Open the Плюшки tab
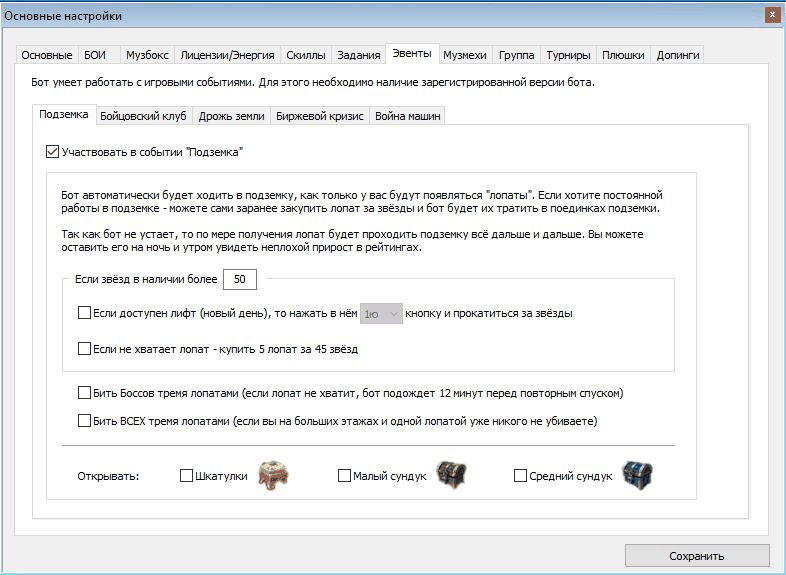786x575 pixels. click(x=623, y=55)
